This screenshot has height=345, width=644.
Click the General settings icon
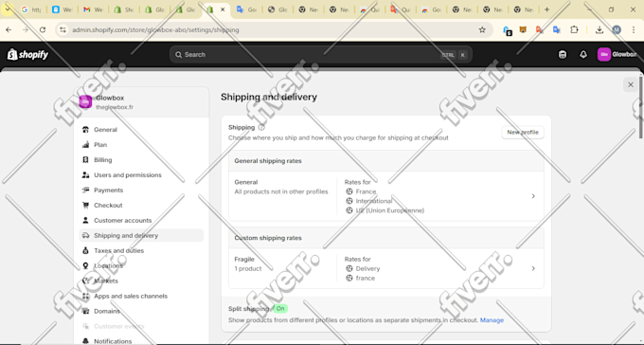85,130
